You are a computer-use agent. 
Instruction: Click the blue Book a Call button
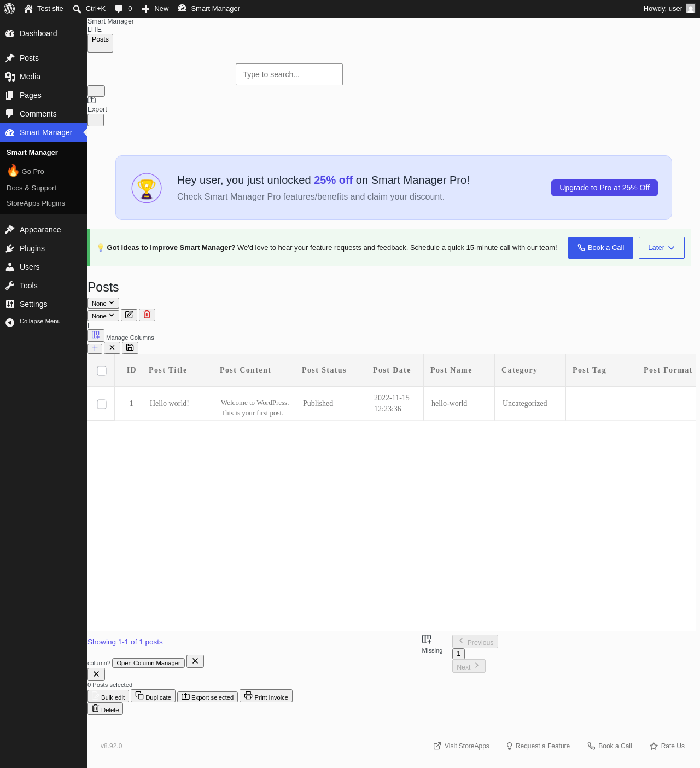[x=600, y=248]
